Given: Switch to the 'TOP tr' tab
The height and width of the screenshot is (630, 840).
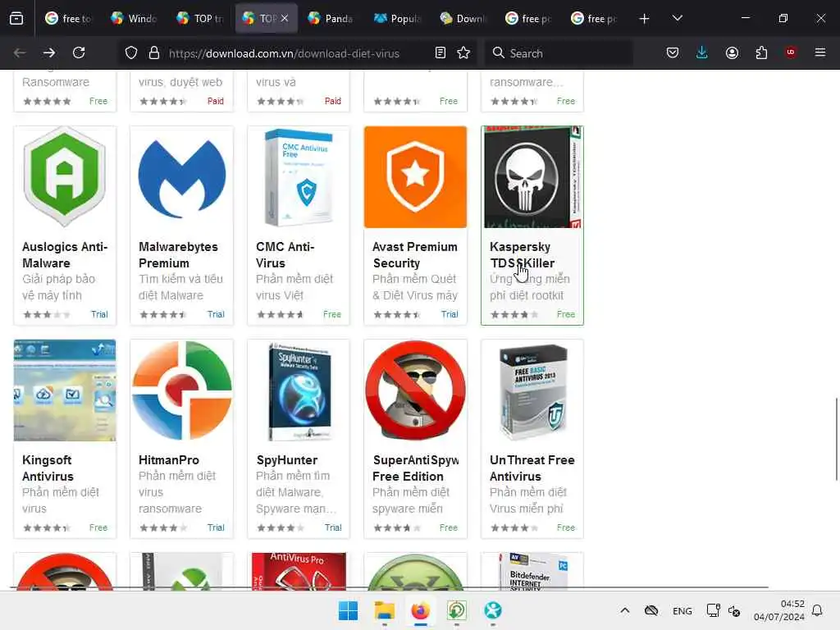Looking at the screenshot, I should (x=200, y=19).
